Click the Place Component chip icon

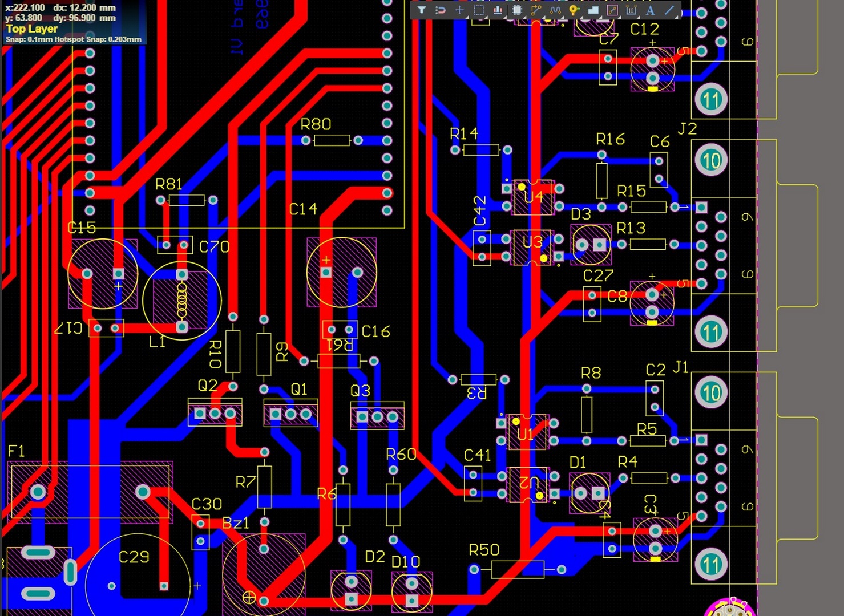[x=517, y=10]
